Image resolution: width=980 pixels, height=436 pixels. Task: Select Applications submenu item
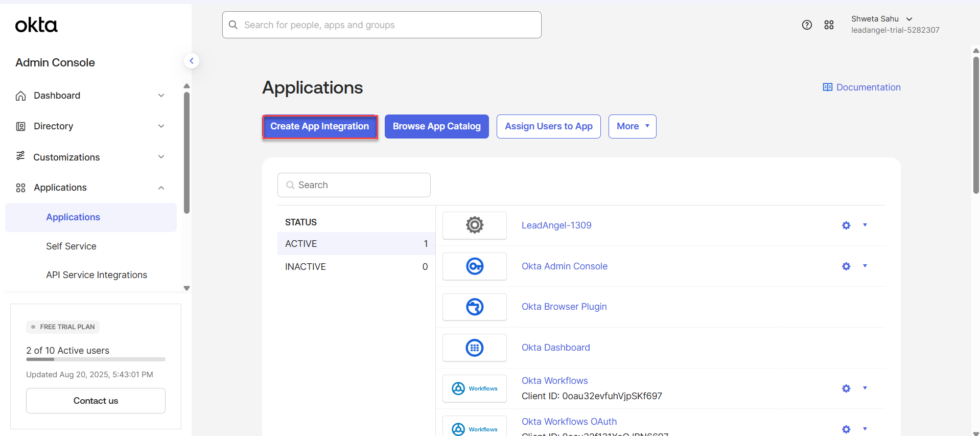click(91, 217)
